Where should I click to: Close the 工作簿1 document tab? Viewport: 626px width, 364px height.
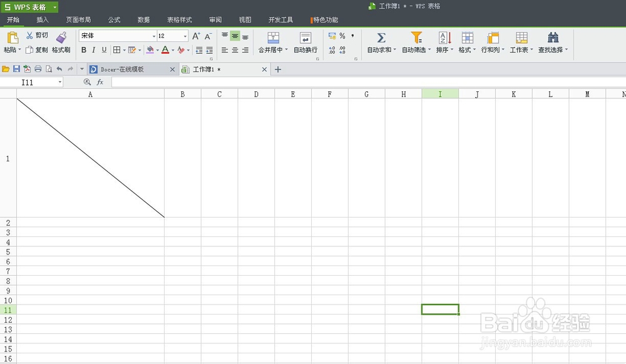coord(264,69)
